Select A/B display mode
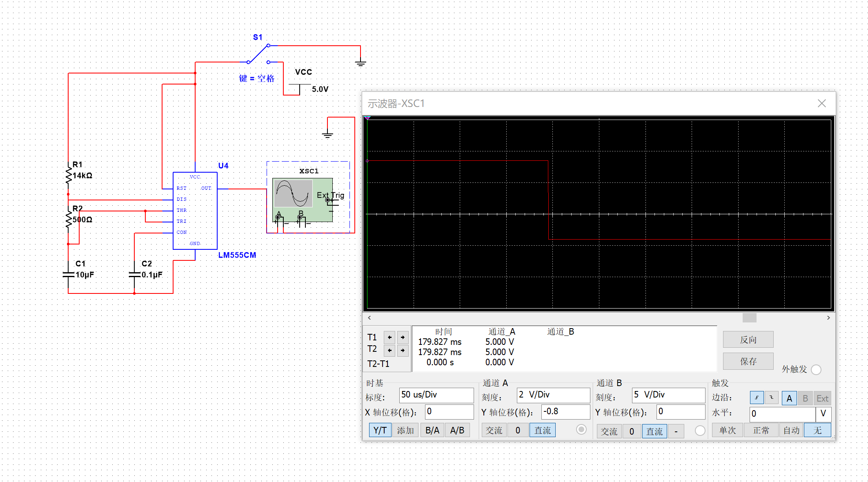Screen dimensions: 868x482 pos(457,430)
